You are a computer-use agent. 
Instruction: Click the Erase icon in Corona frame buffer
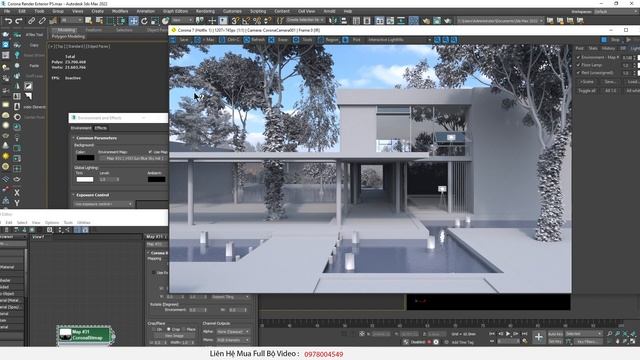[271, 40]
